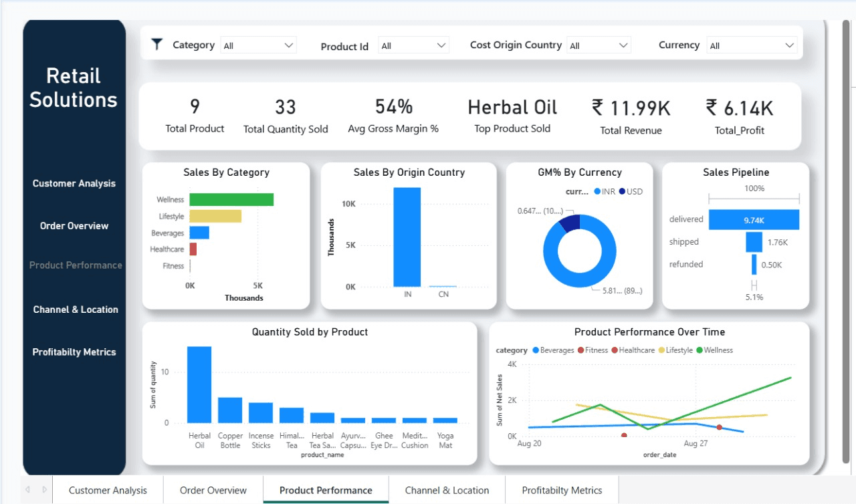Adjust the 100% zoom slider in Sales Pipeline
The image size is (856, 504).
pyautogui.click(x=754, y=198)
